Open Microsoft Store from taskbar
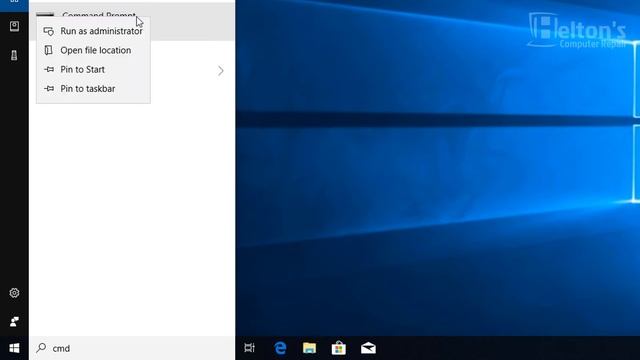The image size is (640, 360). tap(339, 348)
